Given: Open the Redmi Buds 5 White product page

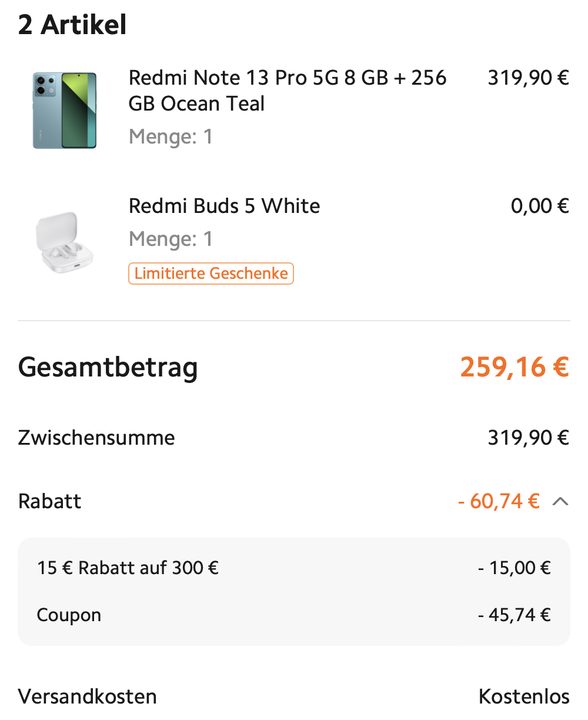Looking at the screenshot, I should 224,206.
